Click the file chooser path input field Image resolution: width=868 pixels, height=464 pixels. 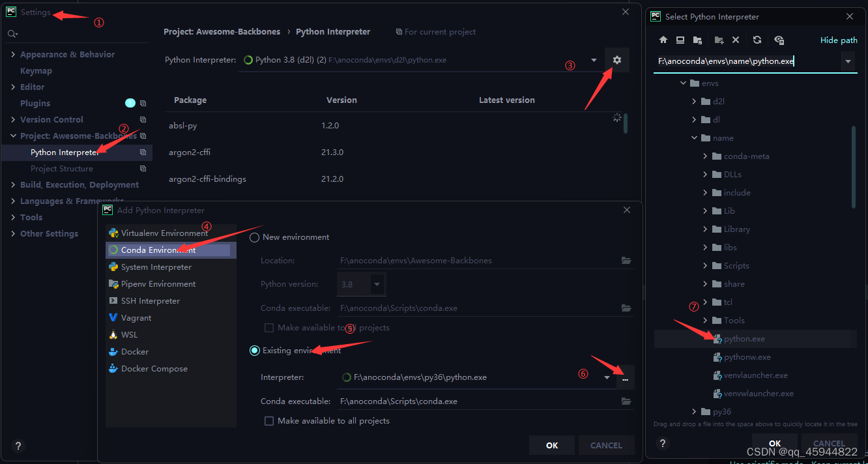[x=748, y=62]
